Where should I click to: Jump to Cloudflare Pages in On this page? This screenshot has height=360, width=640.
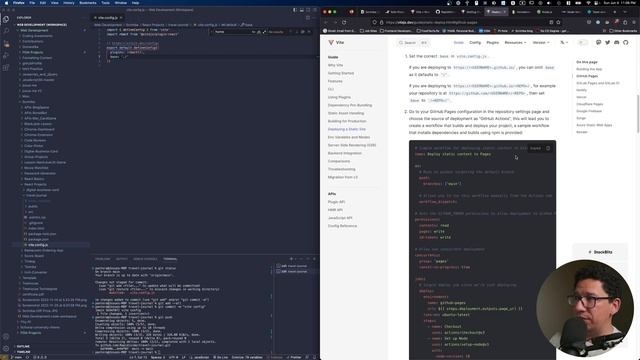click(x=590, y=104)
